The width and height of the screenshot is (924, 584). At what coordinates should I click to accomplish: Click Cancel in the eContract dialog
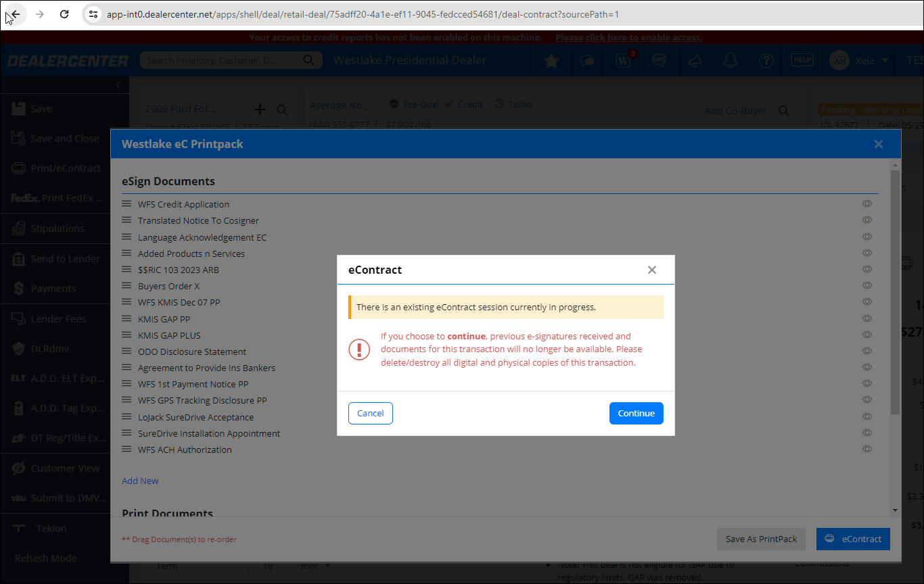(371, 414)
